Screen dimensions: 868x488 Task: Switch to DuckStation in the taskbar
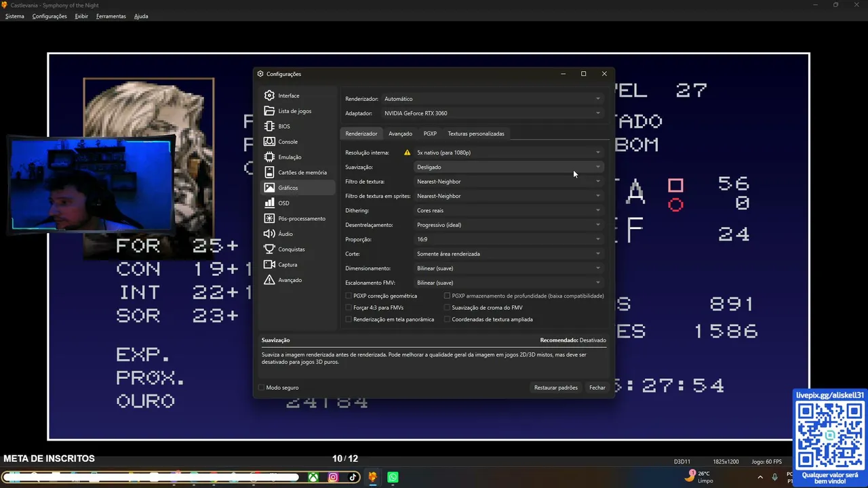click(x=372, y=477)
